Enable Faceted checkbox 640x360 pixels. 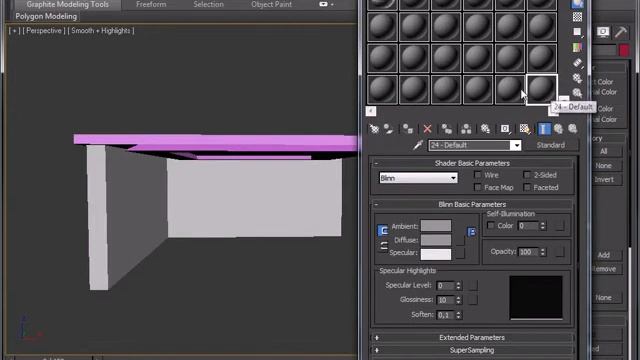(x=527, y=187)
